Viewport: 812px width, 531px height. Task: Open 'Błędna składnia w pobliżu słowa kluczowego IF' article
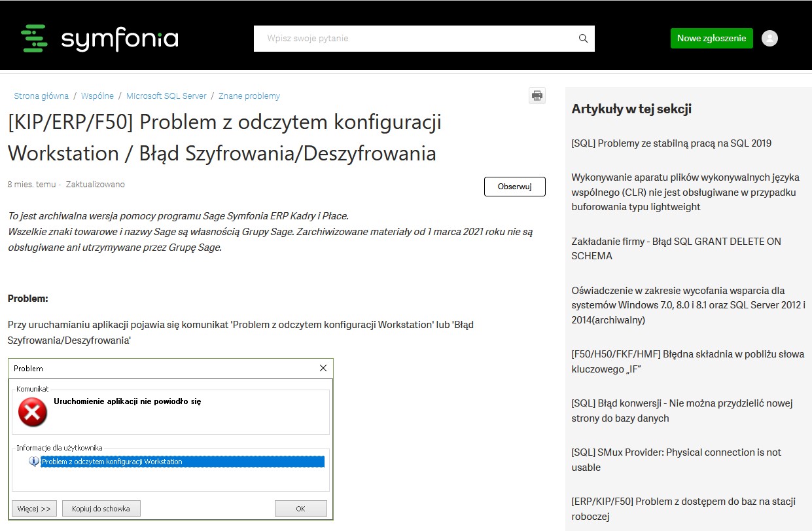click(x=688, y=362)
